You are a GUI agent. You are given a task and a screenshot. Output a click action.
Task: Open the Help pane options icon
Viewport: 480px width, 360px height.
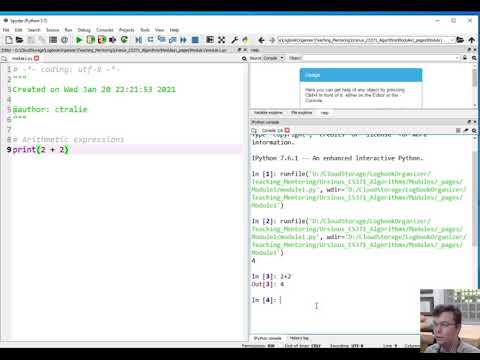coord(474,58)
